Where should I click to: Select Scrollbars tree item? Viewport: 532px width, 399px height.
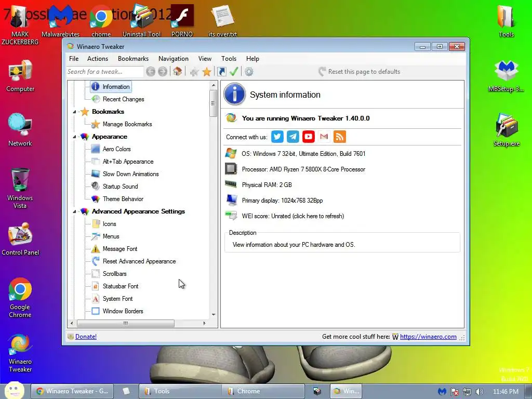(114, 274)
